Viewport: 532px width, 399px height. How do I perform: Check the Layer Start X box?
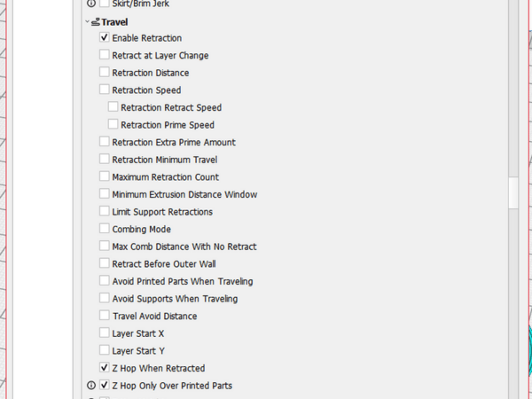click(105, 333)
